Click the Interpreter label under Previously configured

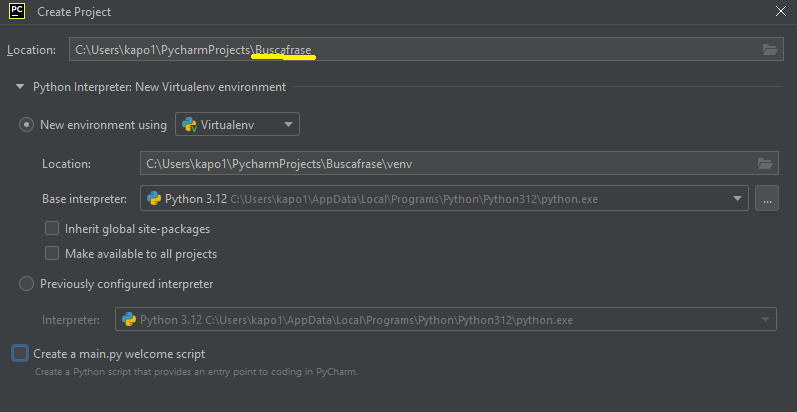(x=71, y=320)
